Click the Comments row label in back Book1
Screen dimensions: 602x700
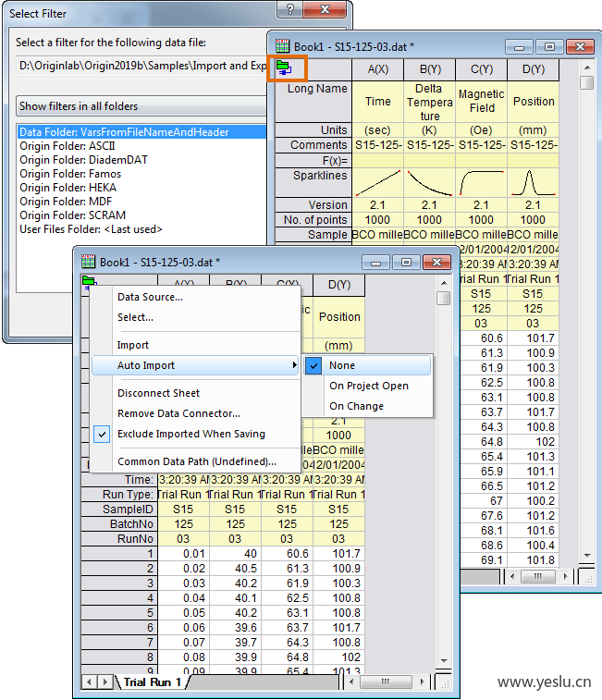coord(313,145)
